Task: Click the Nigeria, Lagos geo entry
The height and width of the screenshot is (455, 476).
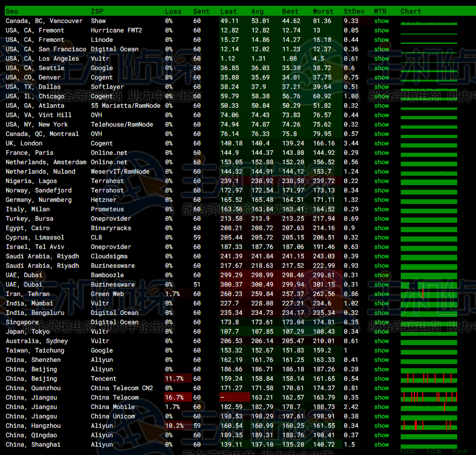Action: coord(31,181)
